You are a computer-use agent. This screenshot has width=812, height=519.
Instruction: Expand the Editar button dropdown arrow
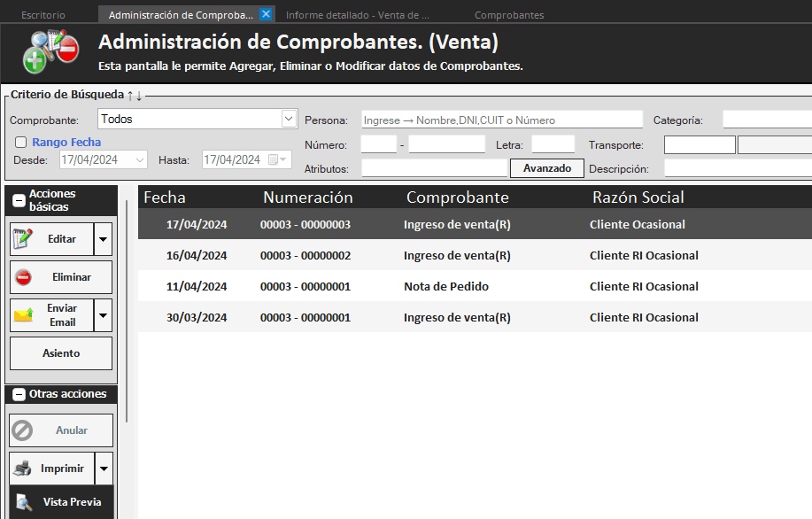pyautogui.click(x=104, y=239)
